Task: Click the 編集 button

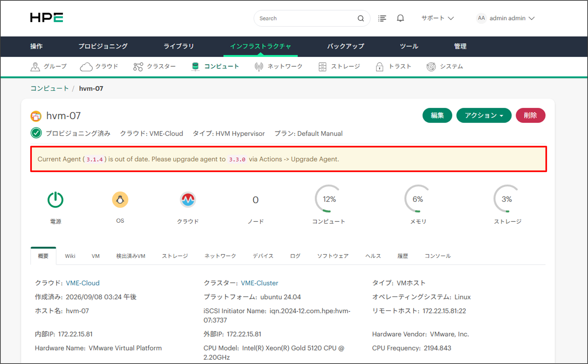Action: [x=437, y=115]
